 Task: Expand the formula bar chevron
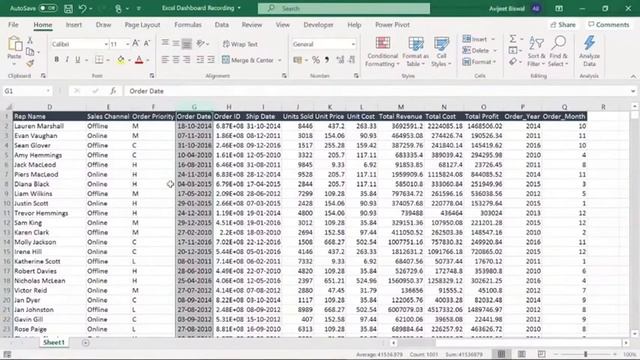click(633, 91)
